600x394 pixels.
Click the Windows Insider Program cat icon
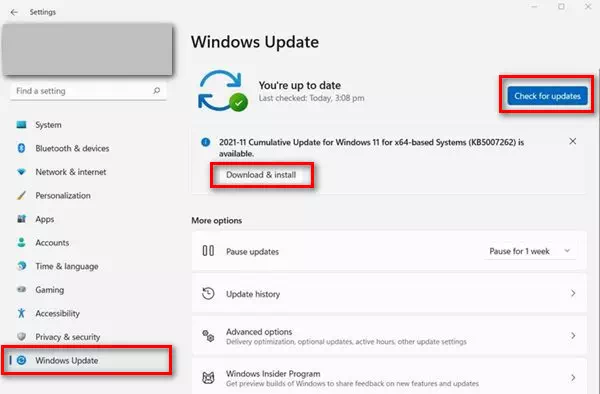208,378
